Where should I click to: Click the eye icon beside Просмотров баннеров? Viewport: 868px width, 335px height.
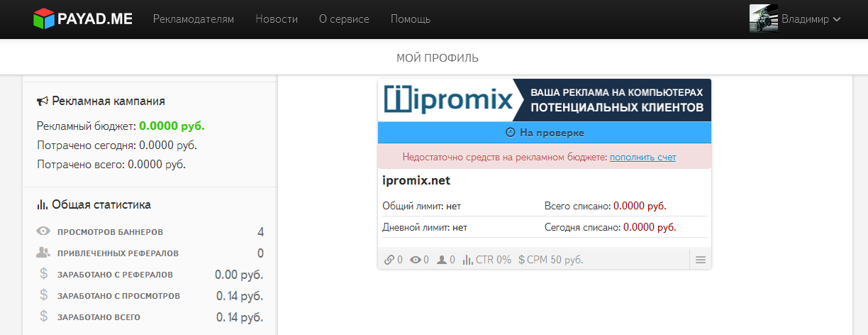[43, 231]
